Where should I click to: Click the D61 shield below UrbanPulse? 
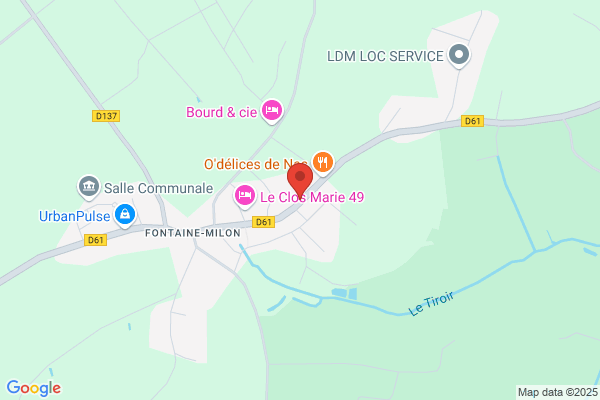point(95,240)
